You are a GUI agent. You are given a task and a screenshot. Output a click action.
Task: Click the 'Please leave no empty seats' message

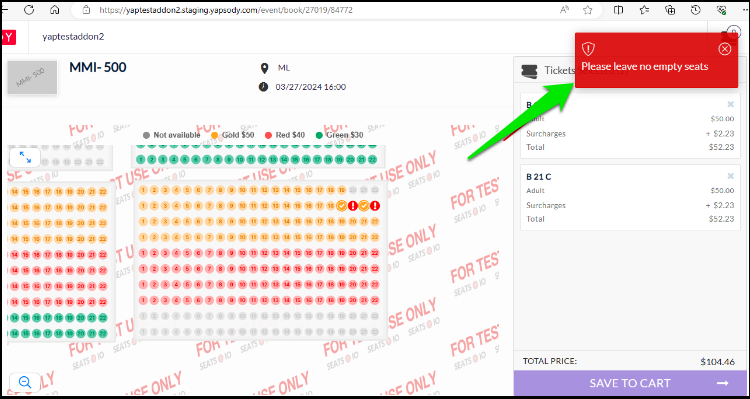coord(645,66)
